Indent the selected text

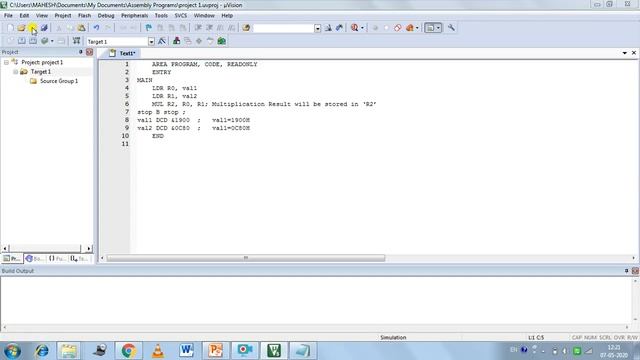click(x=198, y=28)
